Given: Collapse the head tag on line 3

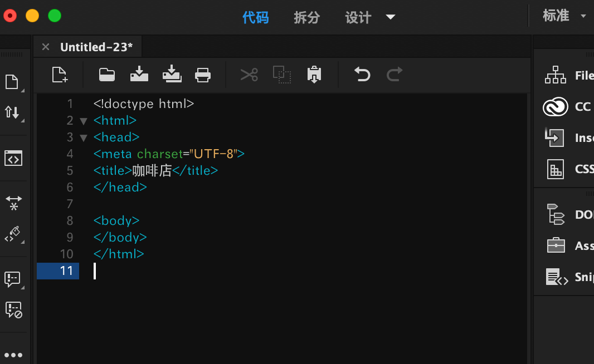Looking at the screenshot, I should (84, 137).
